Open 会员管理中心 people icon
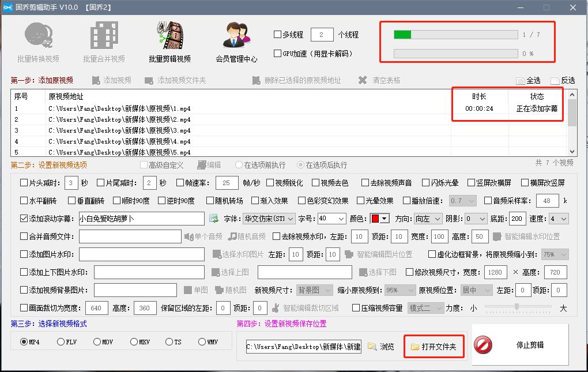Image resolution: width=588 pixels, height=372 pixels. 236,35
